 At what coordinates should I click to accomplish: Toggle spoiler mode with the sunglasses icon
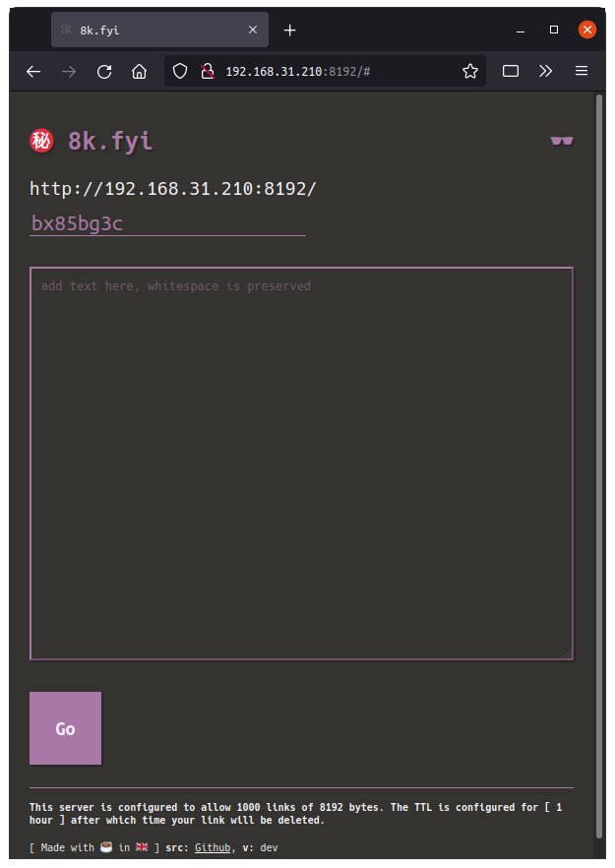(561, 140)
